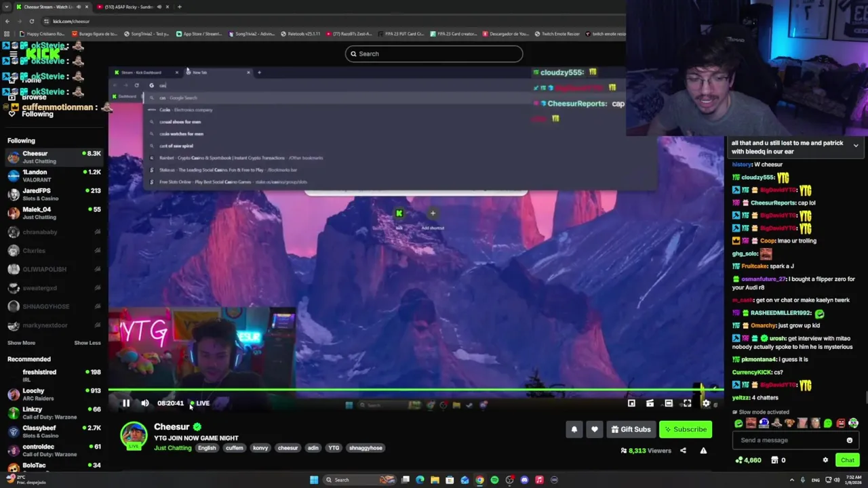Open 1Landon channel in sidebar
The height and width of the screenshot is (488, 868).
coord(54,176)
